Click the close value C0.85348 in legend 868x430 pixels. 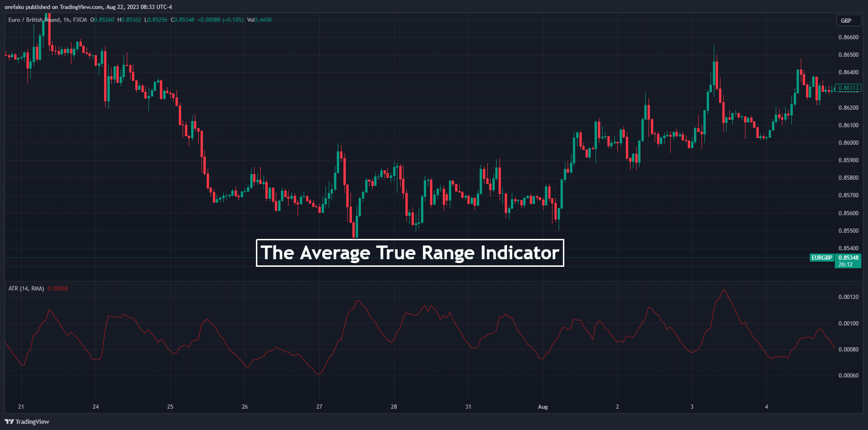[x=182, y=20]
